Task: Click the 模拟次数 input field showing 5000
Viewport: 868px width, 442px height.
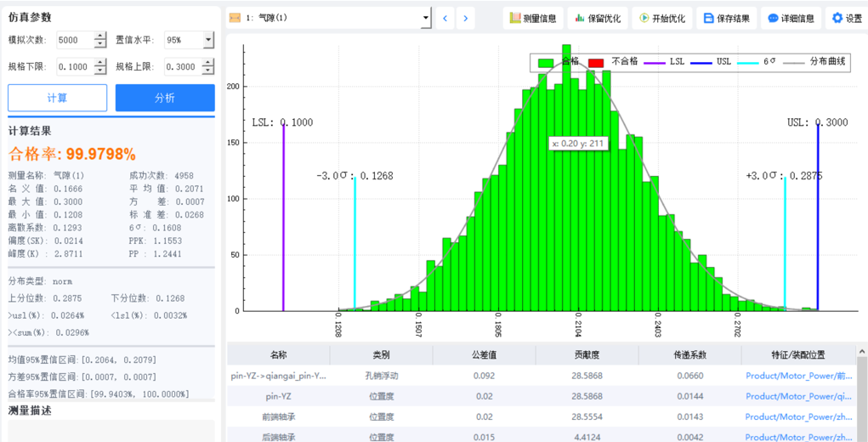Action: pyautogui.click(x=75, y=40)
